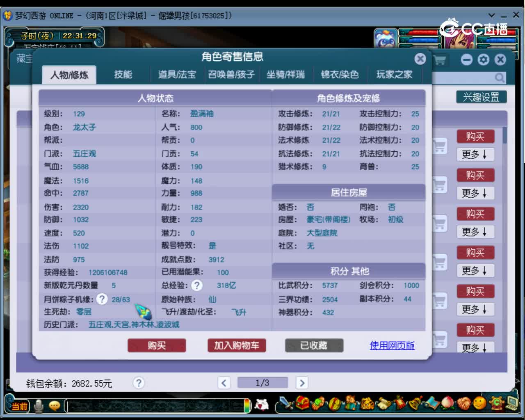Expand the topmost 更多 dropdown in the list

[475, 155]
